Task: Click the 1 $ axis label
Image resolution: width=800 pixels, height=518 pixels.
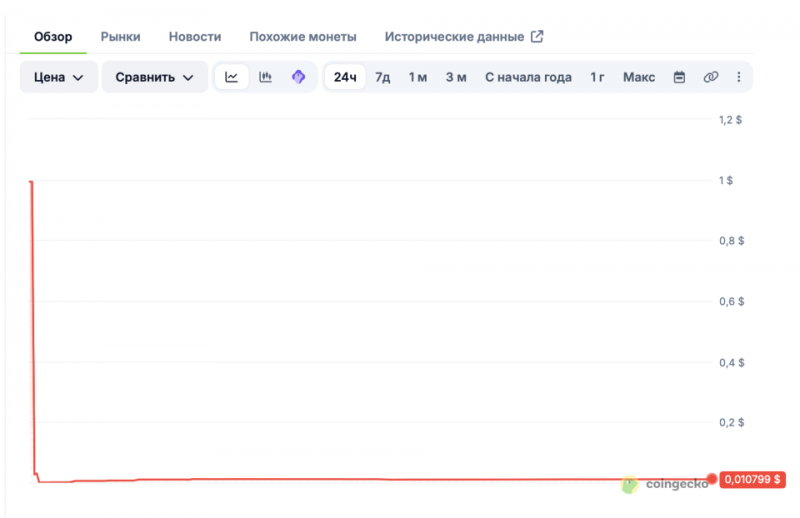Action: tap(726, 180)
